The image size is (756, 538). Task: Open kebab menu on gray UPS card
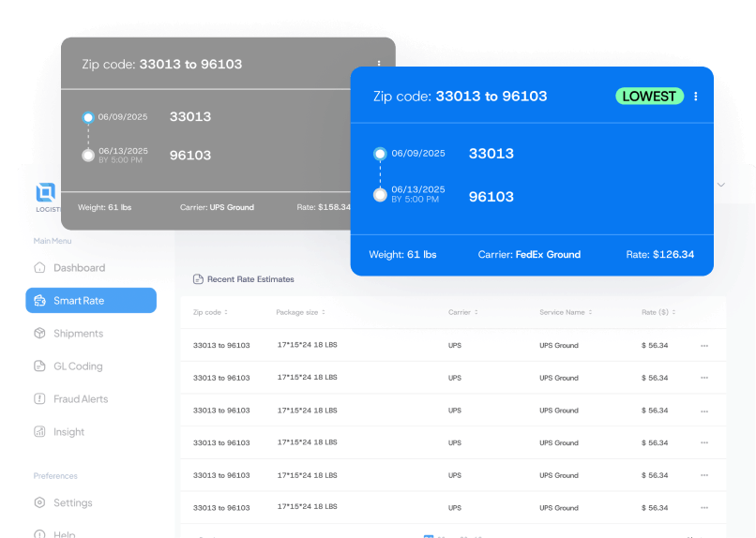(379, 64)
